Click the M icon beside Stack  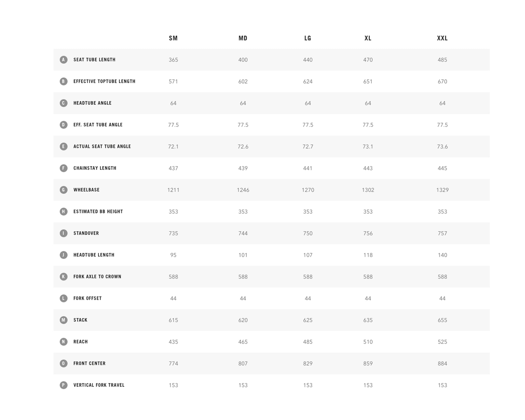tap(63, 320)
